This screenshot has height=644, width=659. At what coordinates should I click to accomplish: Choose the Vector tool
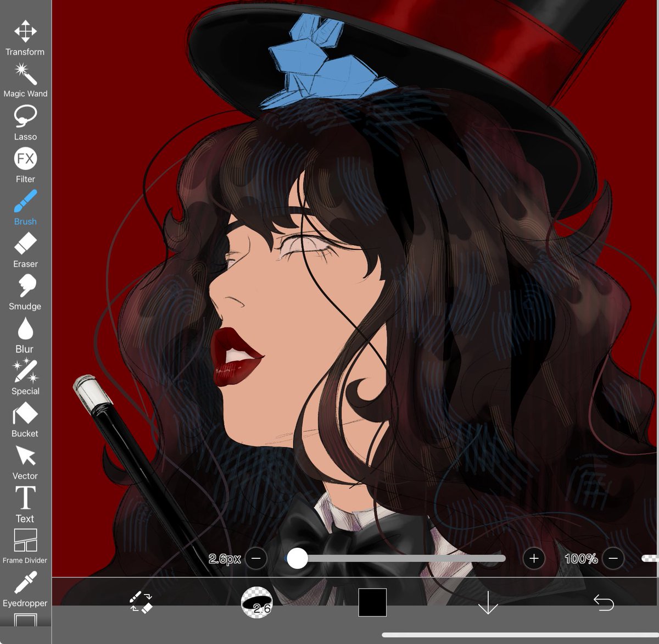[x=25, y=463]
